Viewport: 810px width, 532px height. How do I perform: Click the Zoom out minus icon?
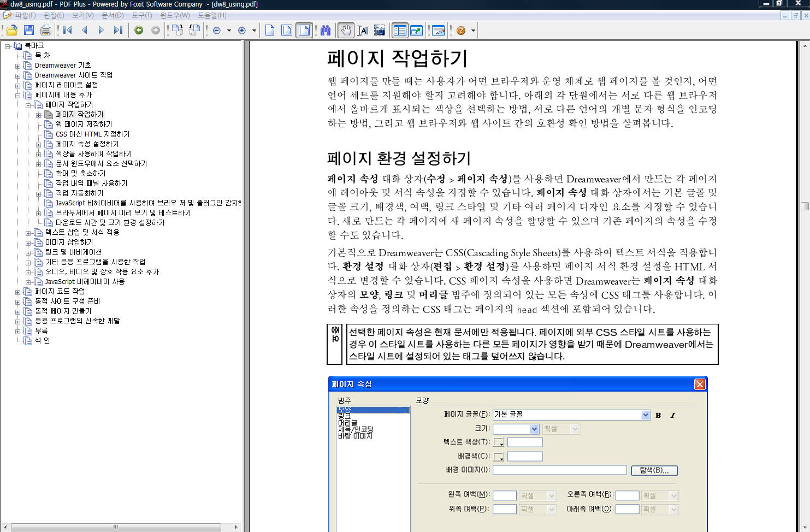pyautogui.click(x=217, y=31)
